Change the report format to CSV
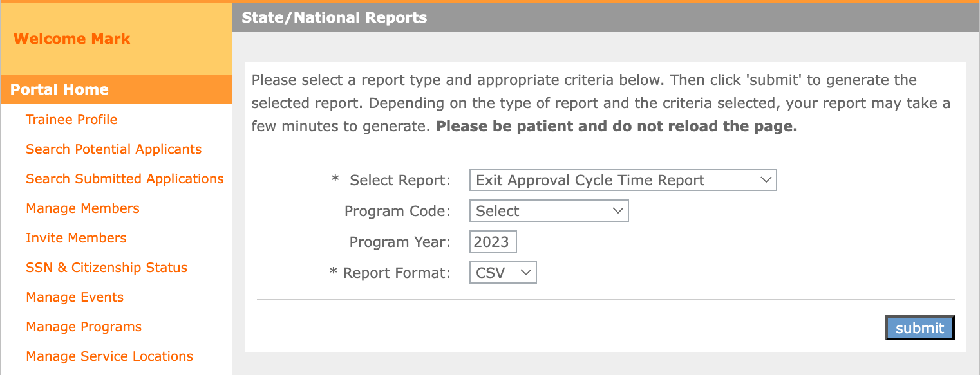Screen dimensions: 980x375 [x=502, y=272]
